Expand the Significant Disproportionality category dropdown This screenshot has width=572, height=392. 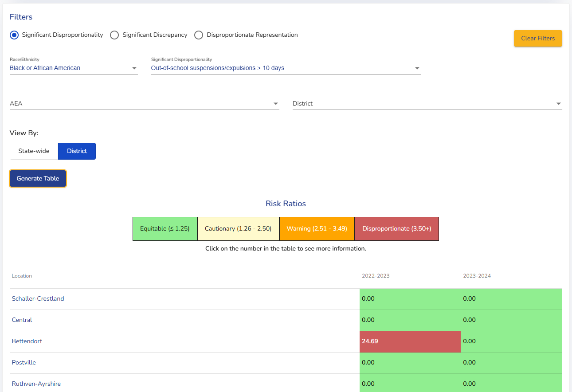pos(286,68)
